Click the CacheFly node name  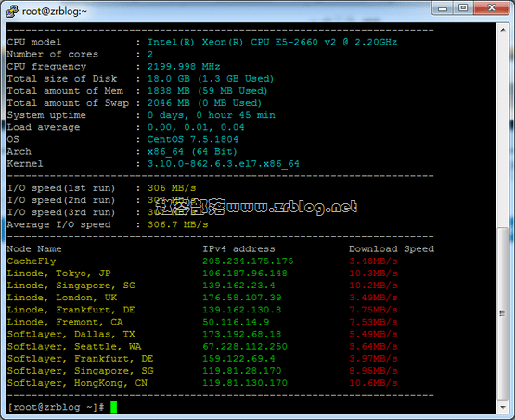(x=32, y=261)
